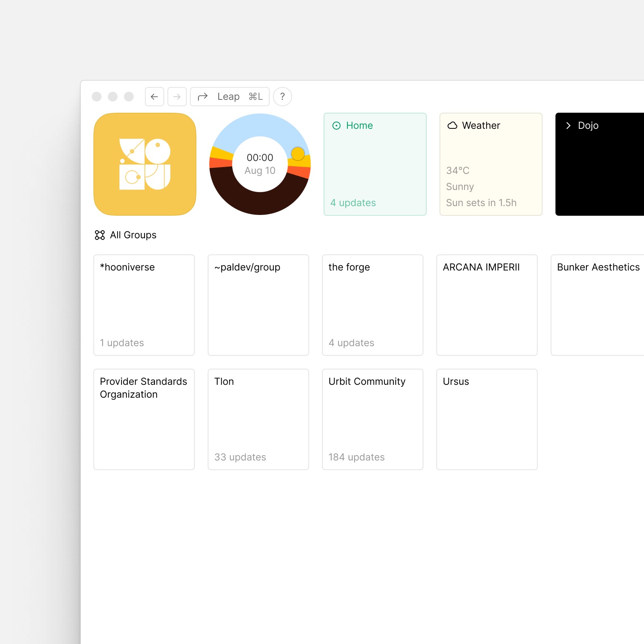
Task: Click the redirect arrow inside the Leap bar
Action: click(203, 97)
